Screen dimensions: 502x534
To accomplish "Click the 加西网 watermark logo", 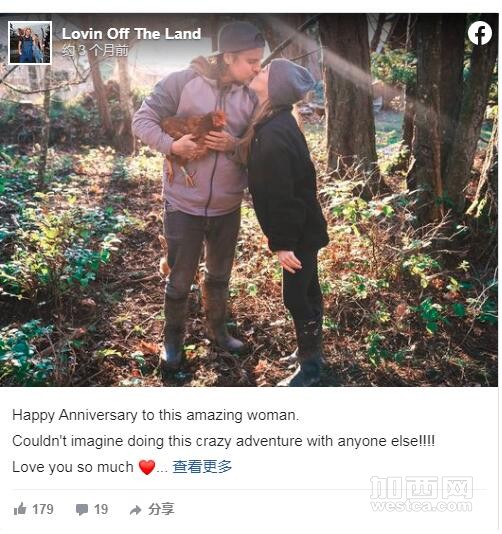I will pyautogui.click(x=421, y=487).
